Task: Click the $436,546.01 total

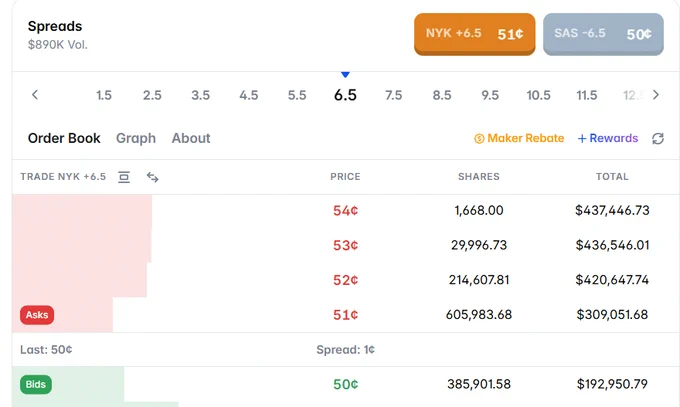Action: tap(612, 245)
